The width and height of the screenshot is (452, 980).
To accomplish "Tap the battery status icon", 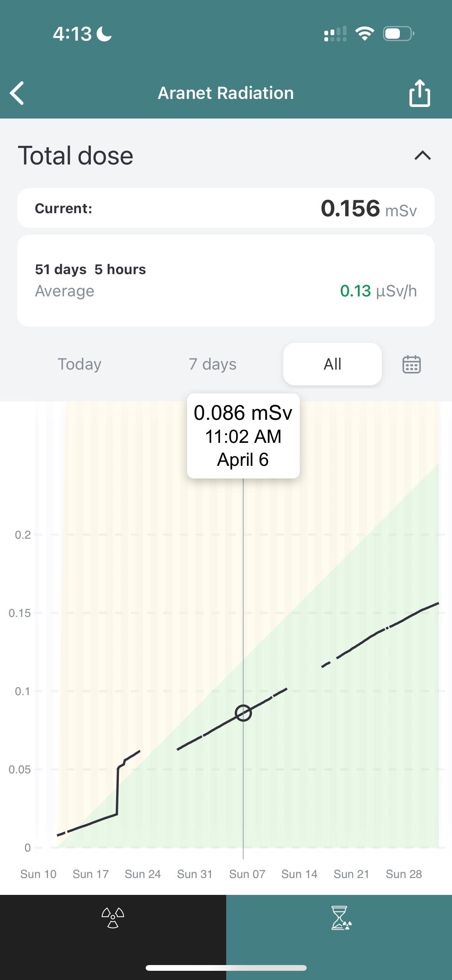I will 398,34.
